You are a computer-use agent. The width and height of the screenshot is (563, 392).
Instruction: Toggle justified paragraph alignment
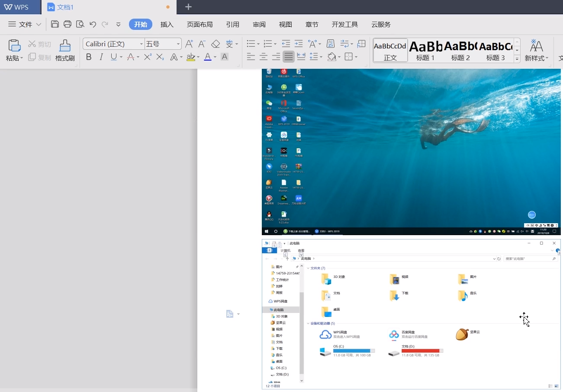[289, 57]
